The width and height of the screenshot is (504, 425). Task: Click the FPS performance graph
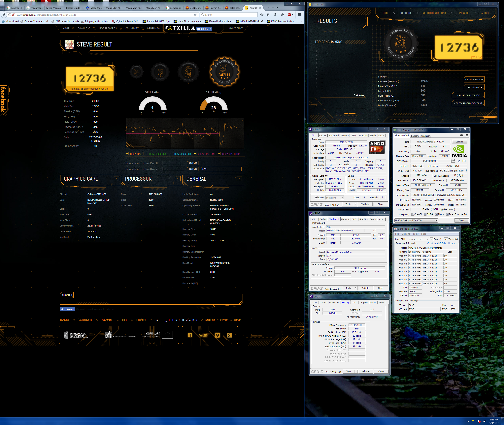pyautogui.click(x=185, y=133)
